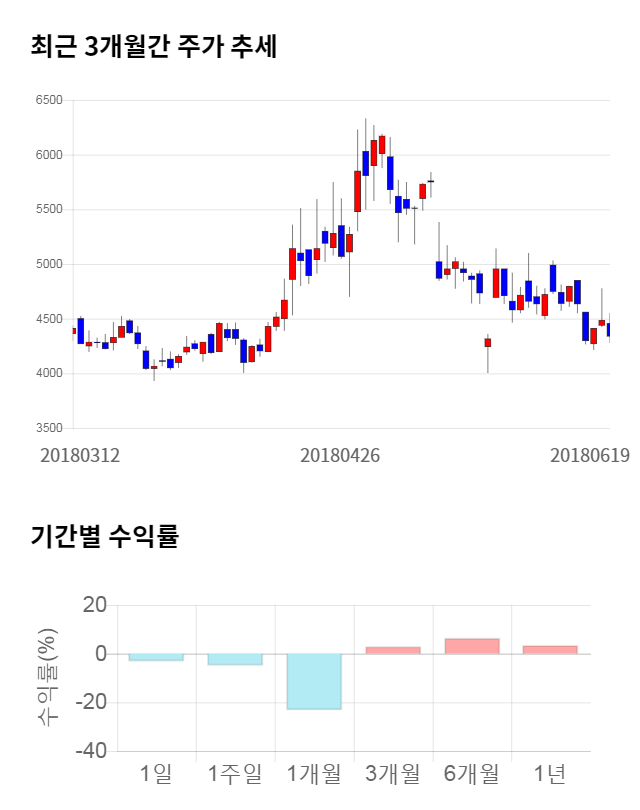
Task: Click the 20 tick on returns axis
Action: coord(95,605)
